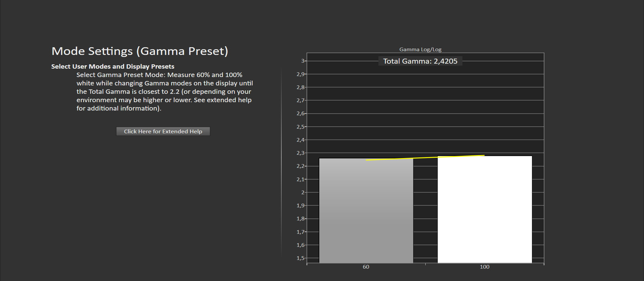Click the 'Gamma Log/Log' chart title
Viewport: 644px width, 281px height.
click(420, 50)
